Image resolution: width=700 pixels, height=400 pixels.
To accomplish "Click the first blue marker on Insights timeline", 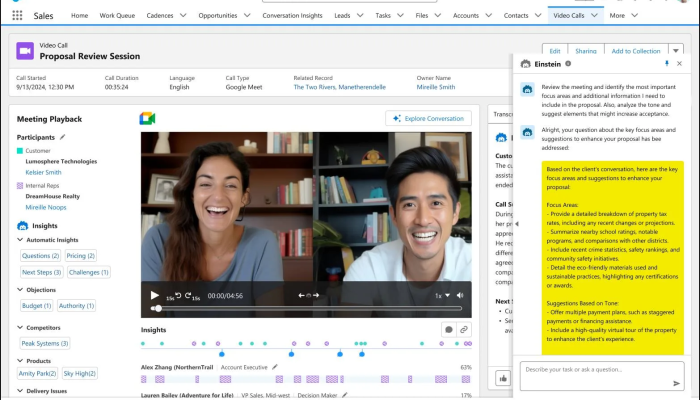I will coord(222,354).
